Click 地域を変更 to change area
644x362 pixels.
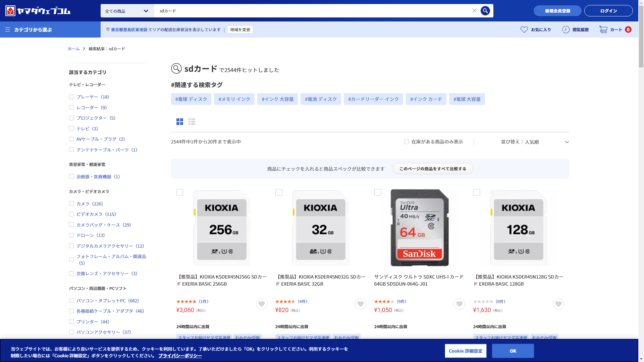point(240,29)
